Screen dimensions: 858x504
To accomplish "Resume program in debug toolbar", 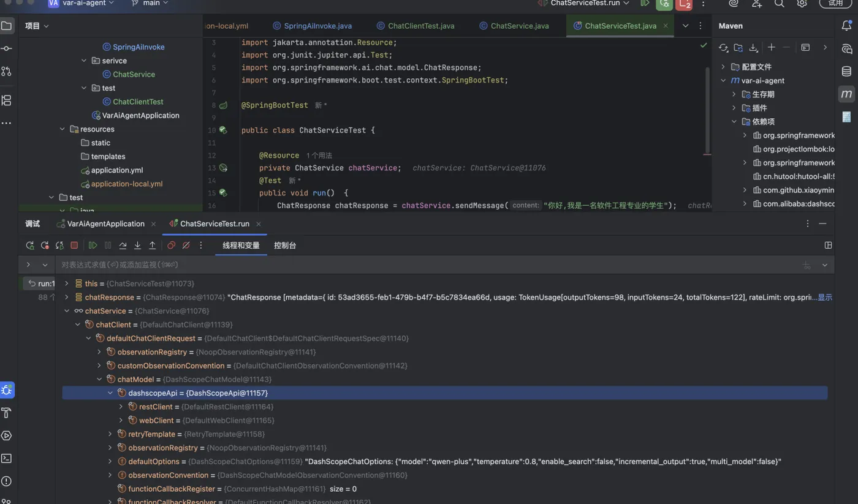I will coord(93,245).
